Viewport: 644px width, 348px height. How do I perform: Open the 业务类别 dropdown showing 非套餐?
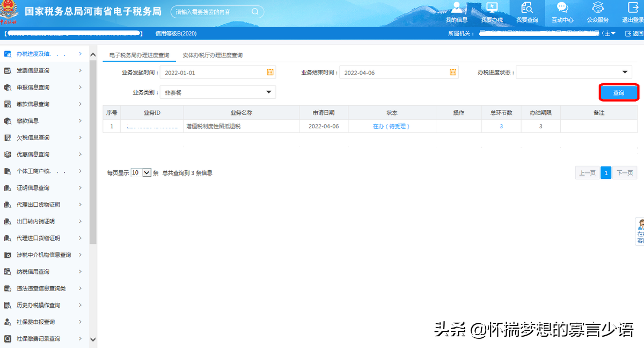pyautogui.click(x=269, y=92)
